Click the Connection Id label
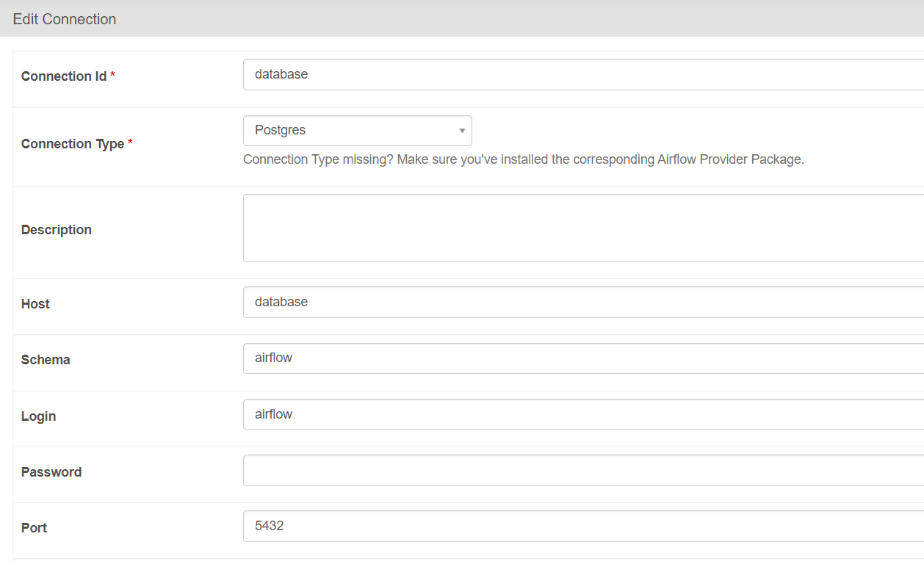Screen dimensions: 924x564 tap(64, 76)
